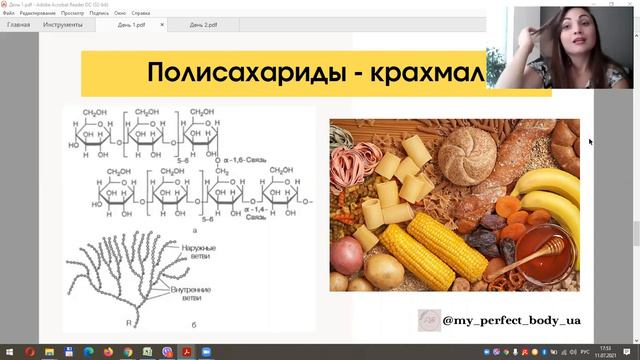
Task: Switch to the Инструменты tab
Action: point(62,25)
